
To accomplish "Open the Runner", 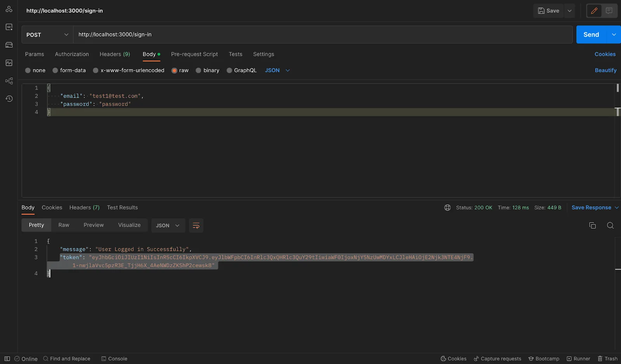I will (578, 359).
